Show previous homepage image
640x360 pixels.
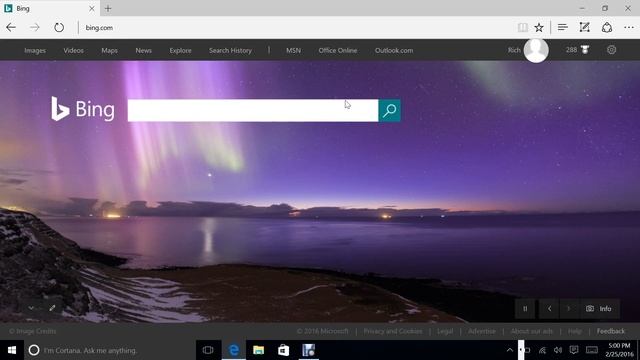[x=549, y=309]
